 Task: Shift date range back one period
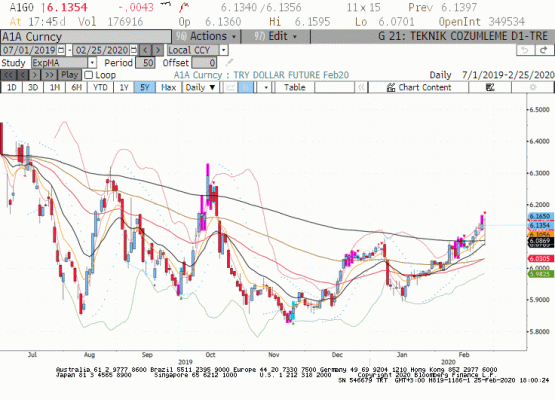pyautogui.click(x=145, y=50)
